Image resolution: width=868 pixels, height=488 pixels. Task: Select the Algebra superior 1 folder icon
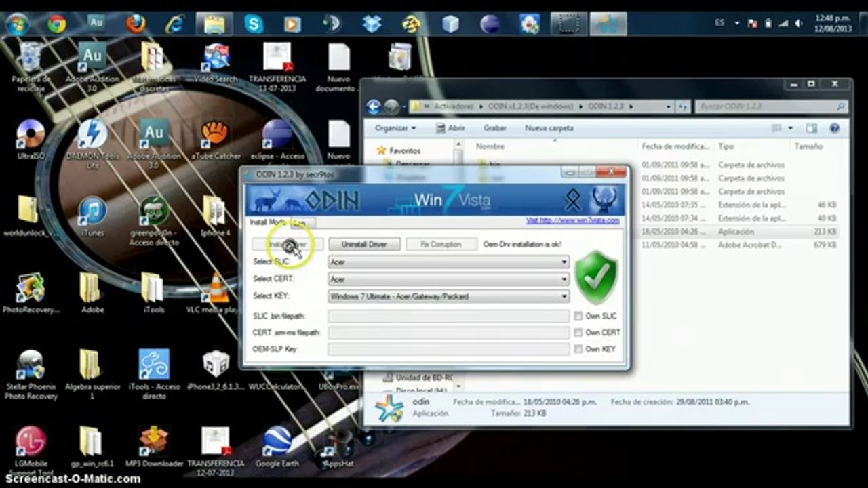(x=92, y=374)
